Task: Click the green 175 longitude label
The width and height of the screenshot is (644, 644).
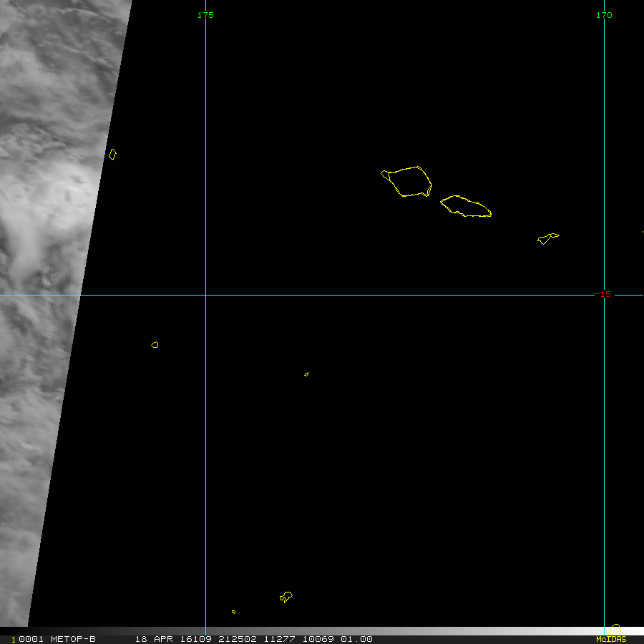Action: click(205, 15)
